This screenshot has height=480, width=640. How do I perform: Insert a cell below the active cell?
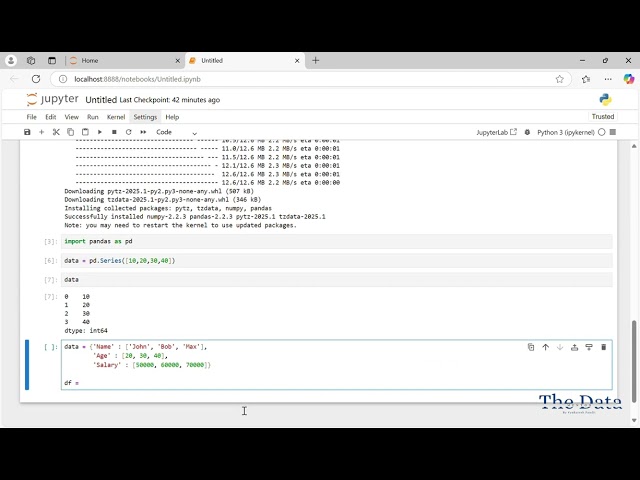[x=589, y=347]
